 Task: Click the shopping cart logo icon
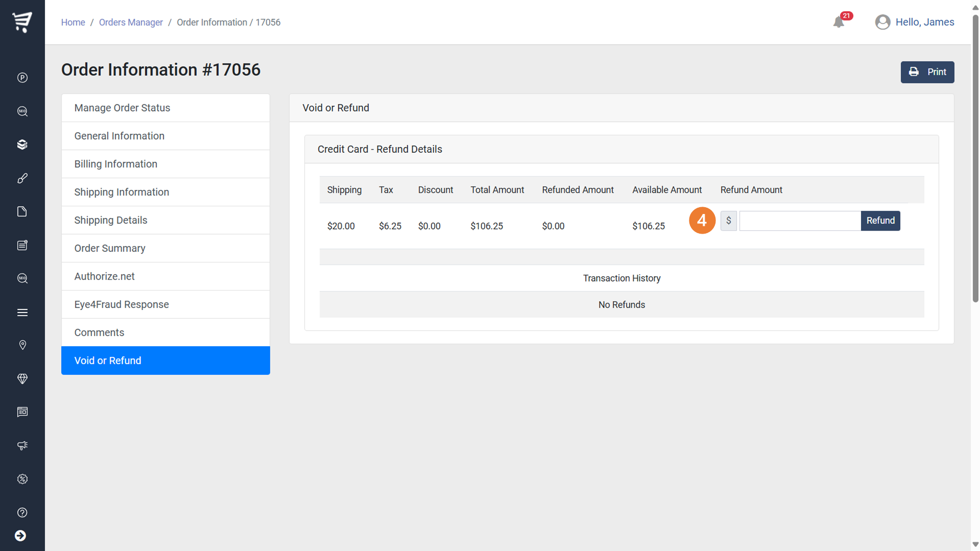tap(22, 22)
